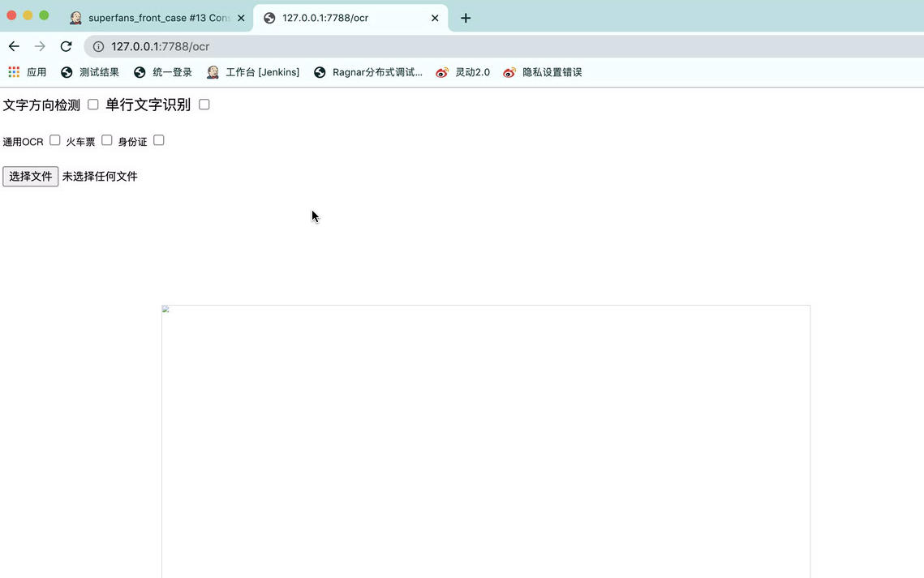Open the 测试结果 bookmark link
Screen dimensions: 924x578
[x=97, y=72]
